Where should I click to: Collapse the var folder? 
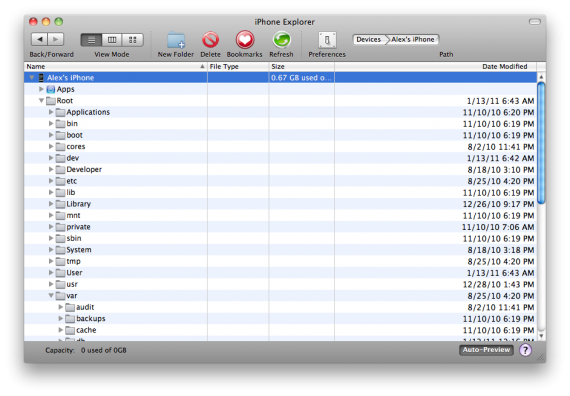[x=51, y=295]
